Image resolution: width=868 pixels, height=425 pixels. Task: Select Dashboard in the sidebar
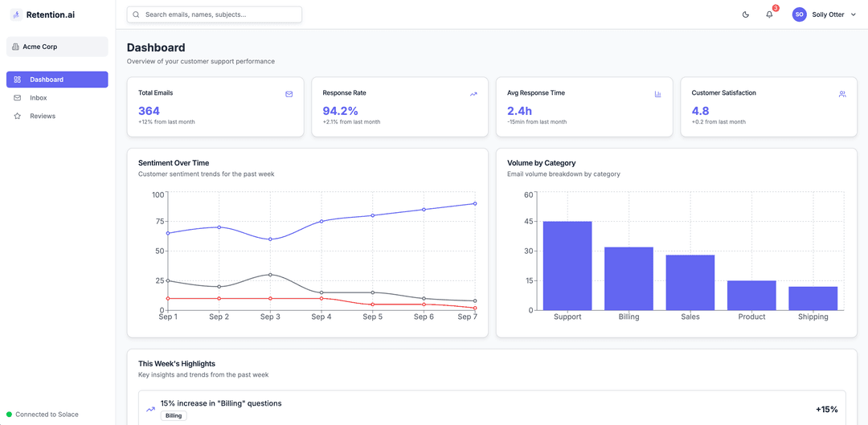(x=57, y=80)
